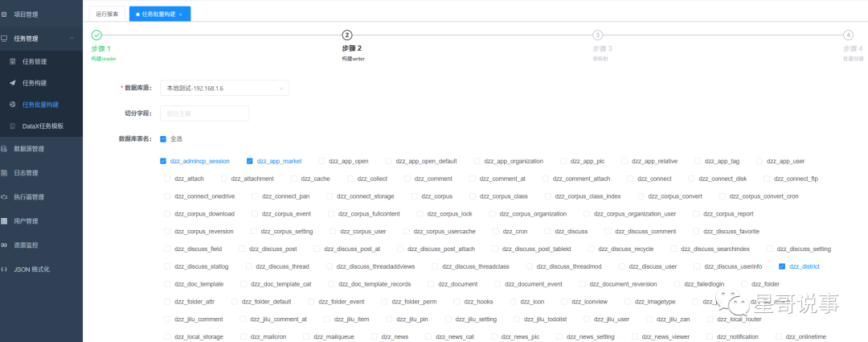Image resolution: width=868 pixels, height=342 pixels.
Task: Open 项目管理 via its sidebar icon
Action: coord(5,14)
